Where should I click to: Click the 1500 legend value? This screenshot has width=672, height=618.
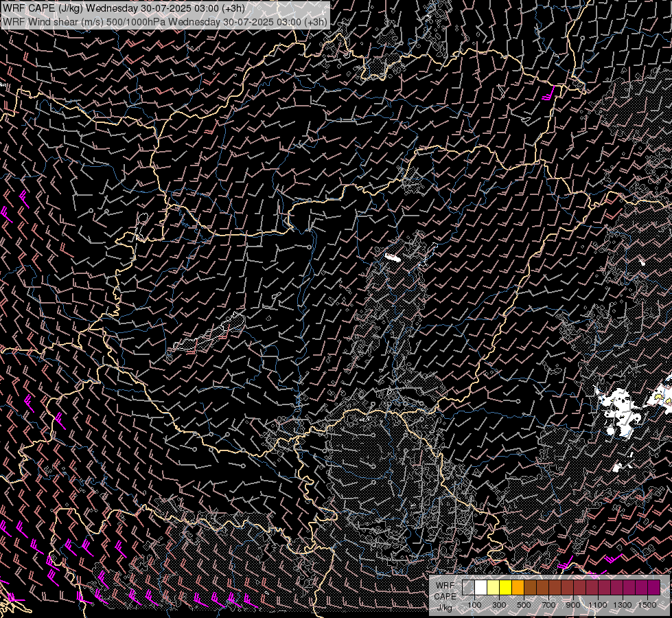click(647, 605)
